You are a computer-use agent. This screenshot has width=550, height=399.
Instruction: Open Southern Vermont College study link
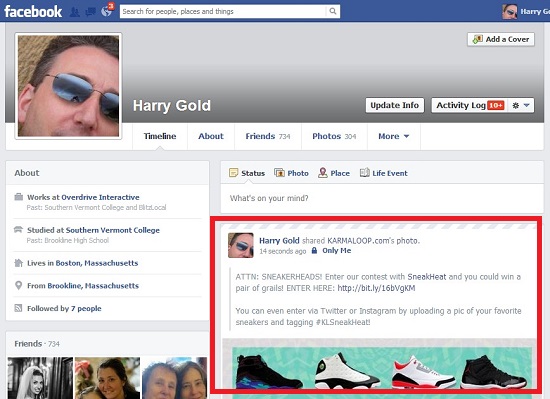pos(113,230)
